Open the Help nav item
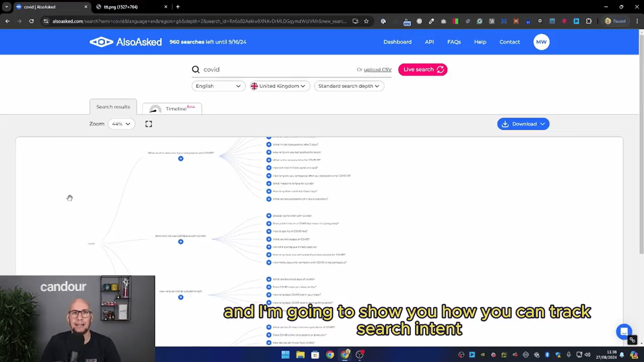644x362 pixels. [480, 42]
